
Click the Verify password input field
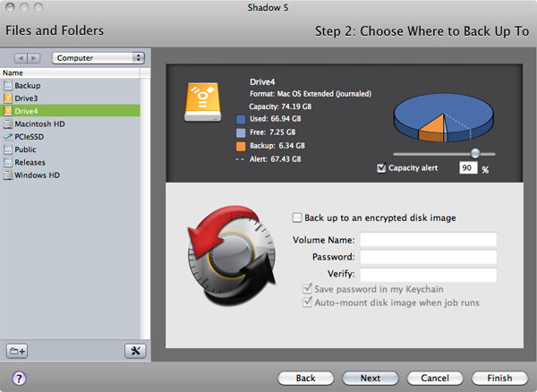(x=428, y=274)
